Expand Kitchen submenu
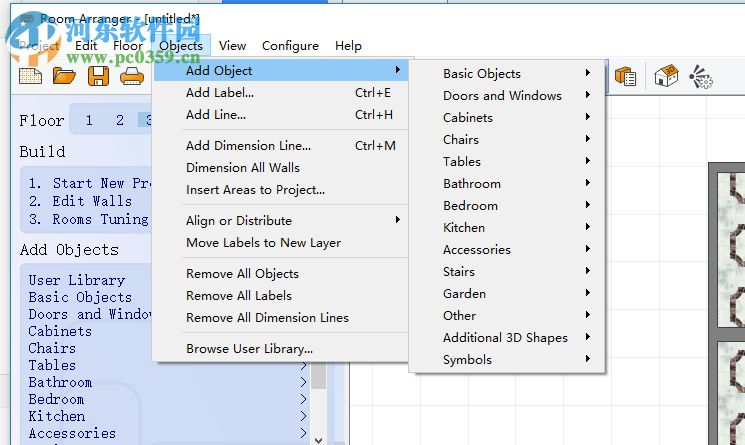Viewport: 745px width, 445px height. [x=507, y=227]
